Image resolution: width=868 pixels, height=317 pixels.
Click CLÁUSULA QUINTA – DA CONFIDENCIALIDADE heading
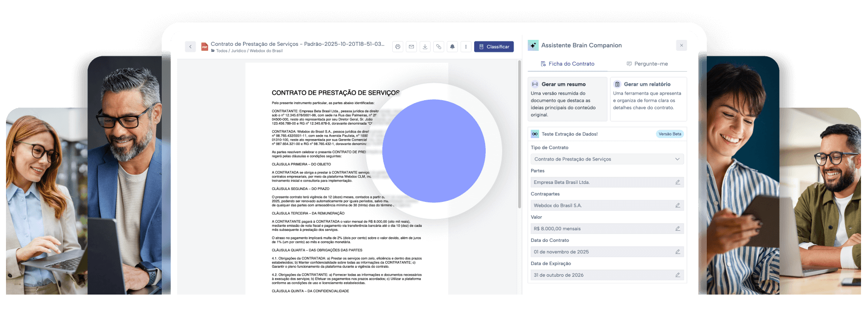(310, 291)
